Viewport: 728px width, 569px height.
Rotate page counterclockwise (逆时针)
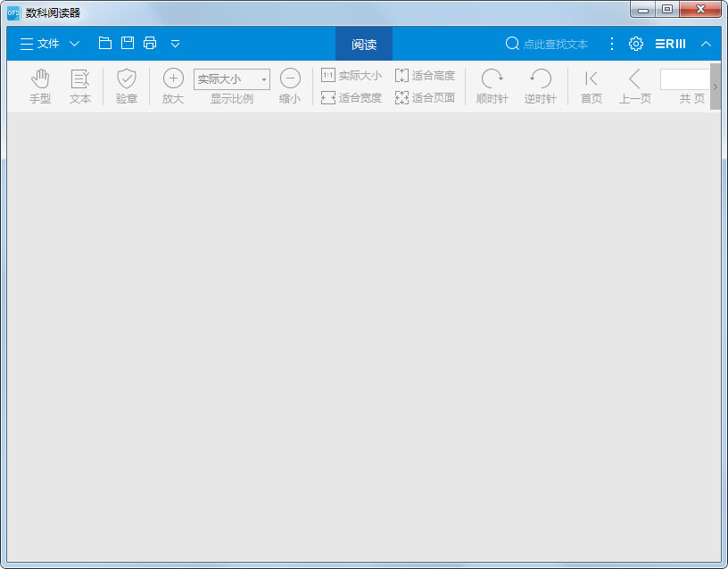[541, 87]
